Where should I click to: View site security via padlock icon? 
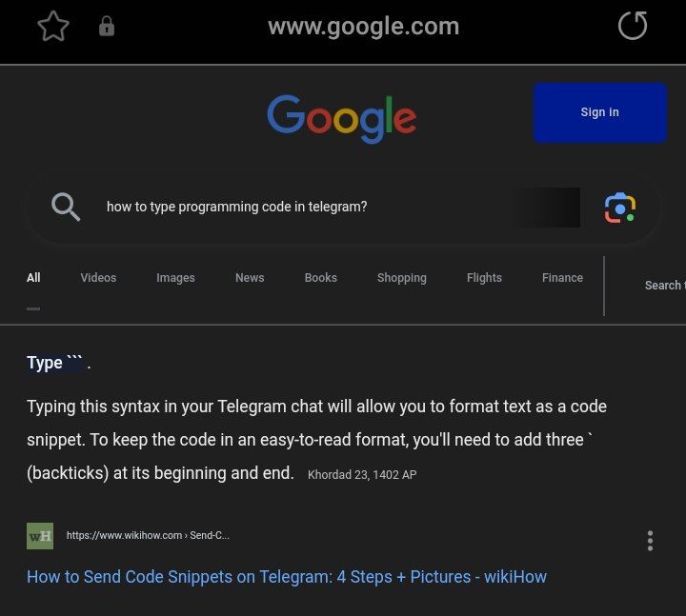click(107, 27)
